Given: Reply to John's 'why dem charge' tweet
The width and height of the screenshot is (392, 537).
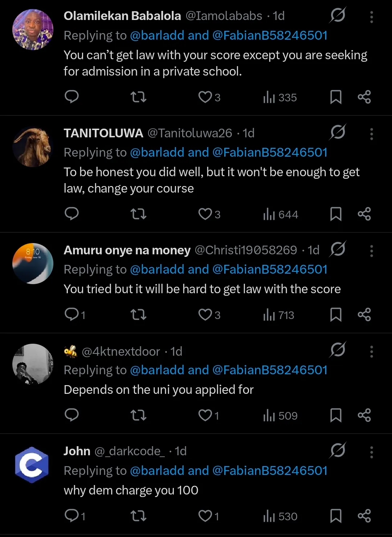Looking at the screenshot, I should pos(72,515).
